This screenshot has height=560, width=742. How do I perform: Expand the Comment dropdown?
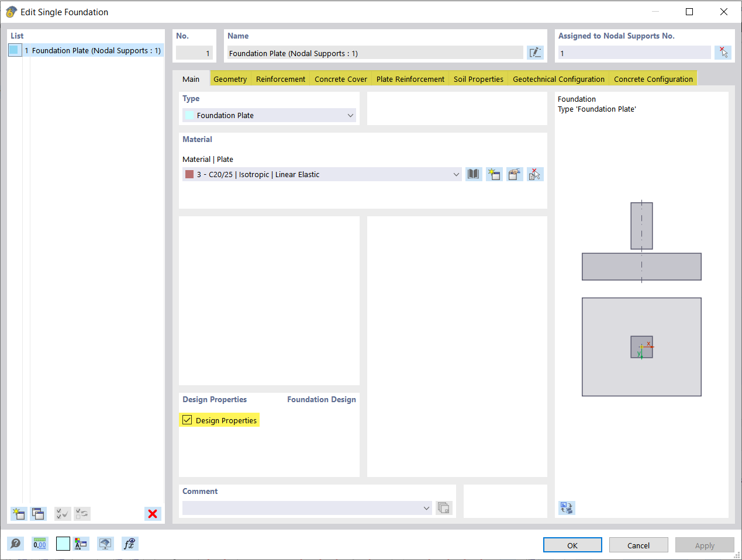426,508
